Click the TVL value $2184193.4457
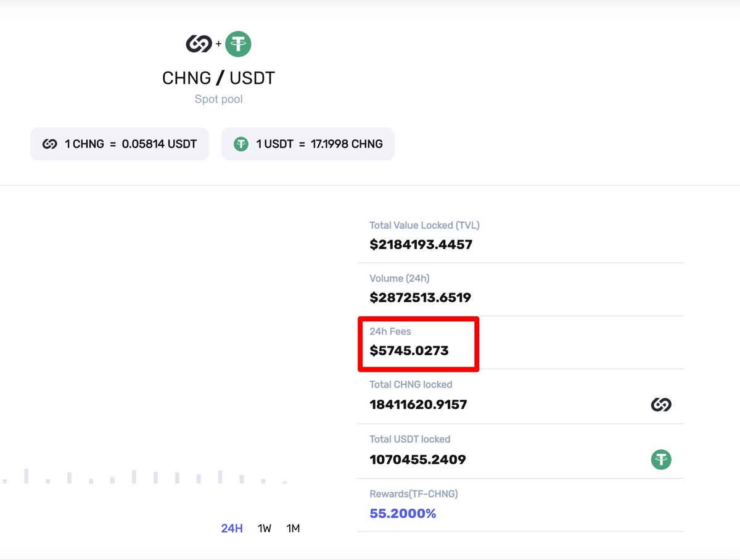The image size is (740, 560). 421,245
